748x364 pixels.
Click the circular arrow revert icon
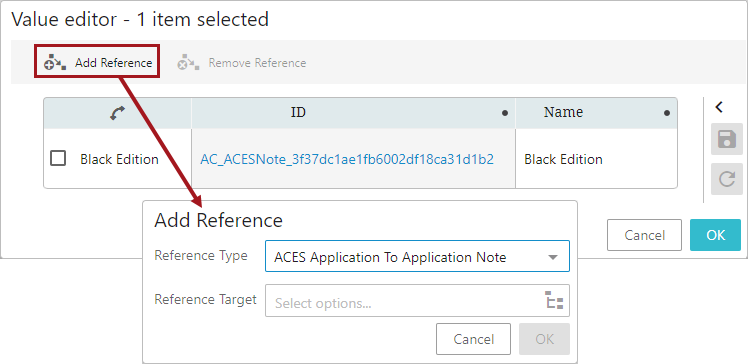click(727, 179)
